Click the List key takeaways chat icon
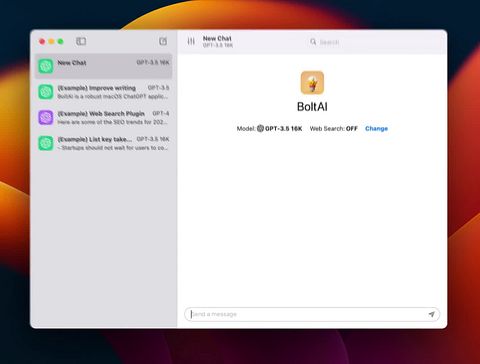 pyautogui.click(x=46, y=143)
